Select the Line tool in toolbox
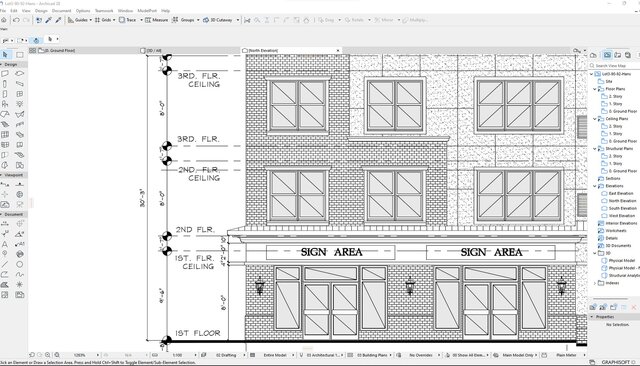The image size is (640, 366). click(x=5, y=264)
